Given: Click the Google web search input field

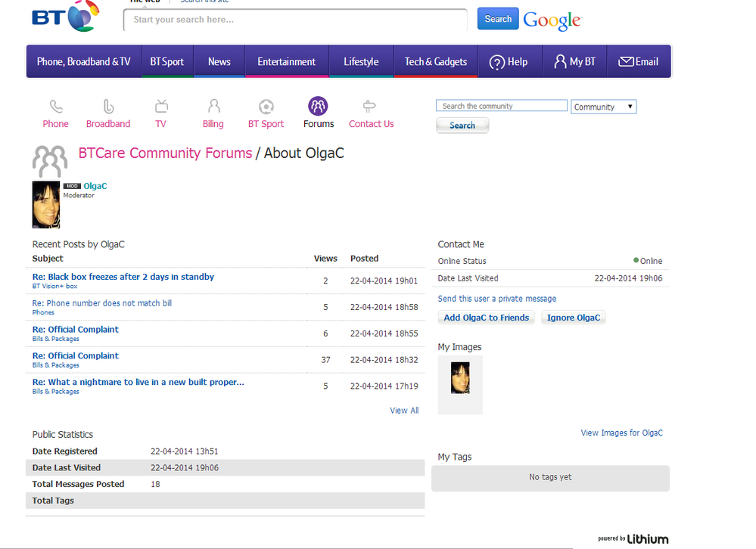Looking at the screenshot, I should click(295, 20).
